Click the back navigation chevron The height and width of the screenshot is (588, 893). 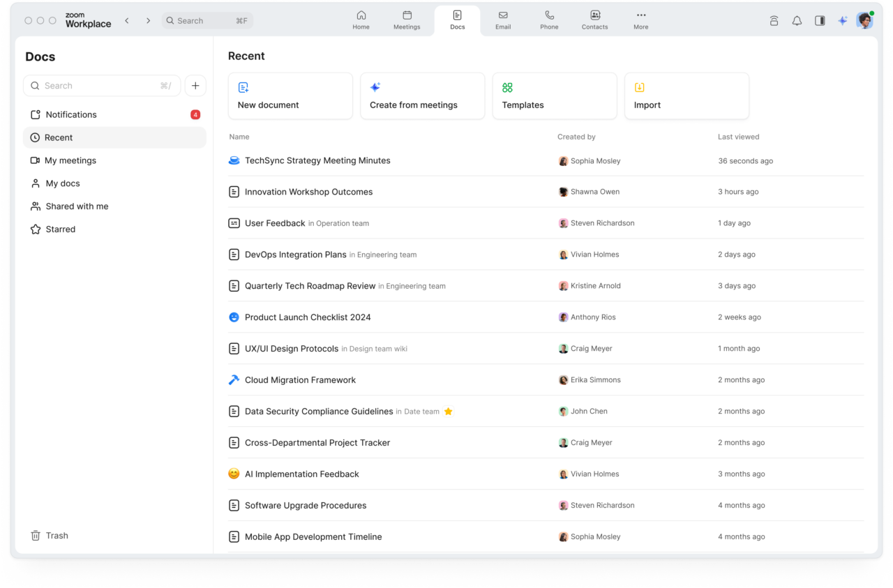pos(127,20)
